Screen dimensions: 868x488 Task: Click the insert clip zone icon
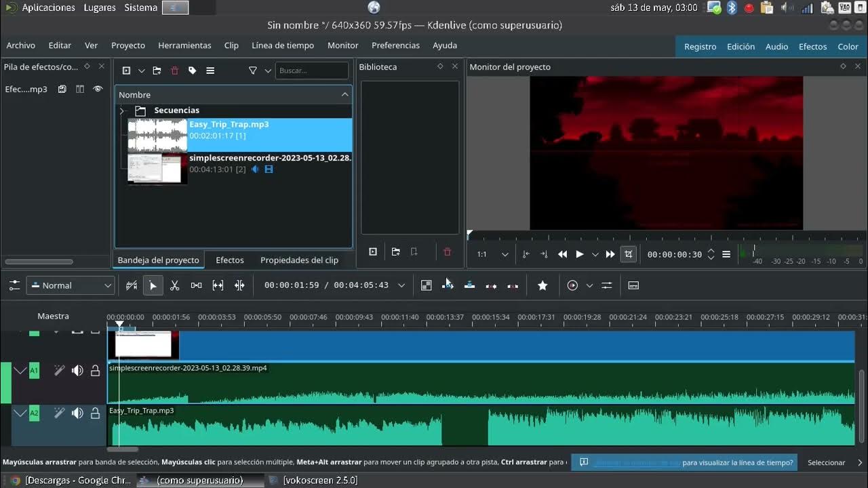pos(448,285)
